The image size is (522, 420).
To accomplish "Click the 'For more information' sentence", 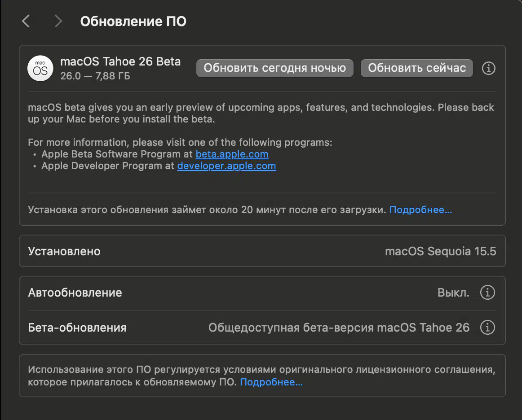I will tap(180, 143).
